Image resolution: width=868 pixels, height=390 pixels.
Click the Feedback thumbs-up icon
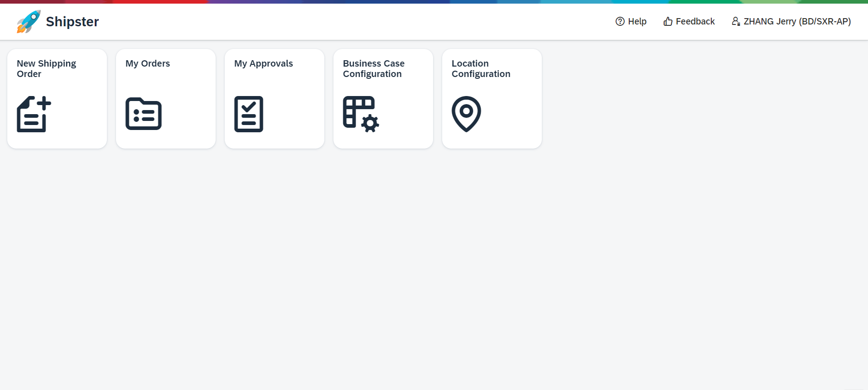tap(668, 21)
